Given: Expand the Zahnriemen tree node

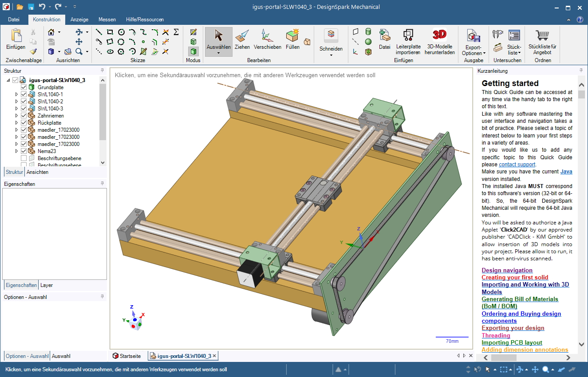Looking at the screenshot, I should [x=17, y=116].
